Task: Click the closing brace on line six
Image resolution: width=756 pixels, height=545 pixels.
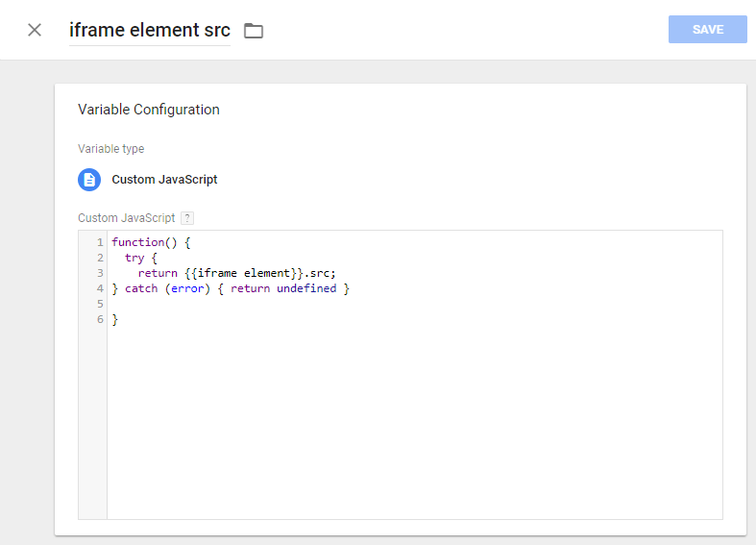Action: (x=115, y=319)
